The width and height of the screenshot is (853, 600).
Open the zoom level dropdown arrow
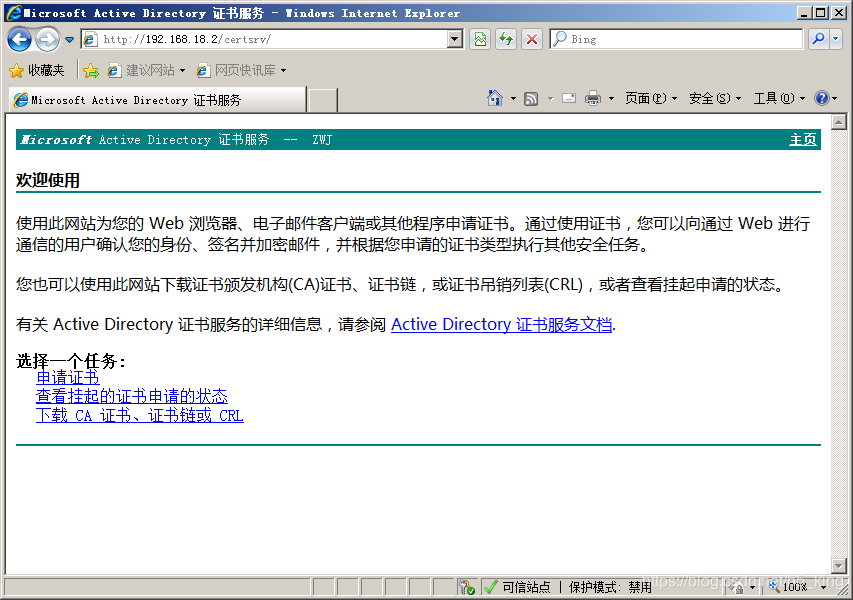(823, 587)
